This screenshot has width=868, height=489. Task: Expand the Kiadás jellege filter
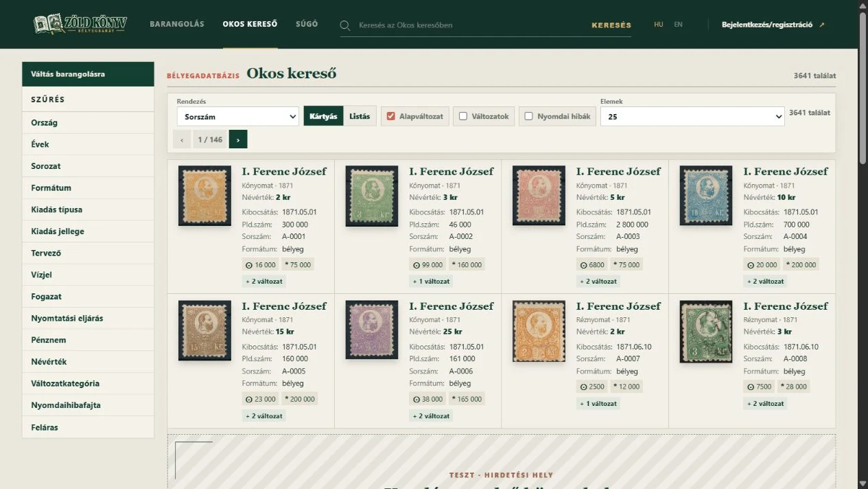(x=88, y=231)
